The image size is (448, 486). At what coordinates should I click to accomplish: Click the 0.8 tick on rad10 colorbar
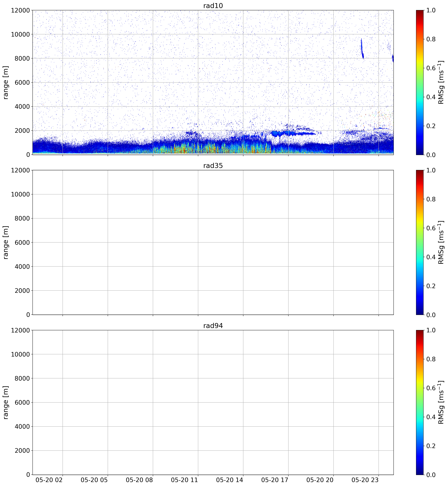pos(431,39)
